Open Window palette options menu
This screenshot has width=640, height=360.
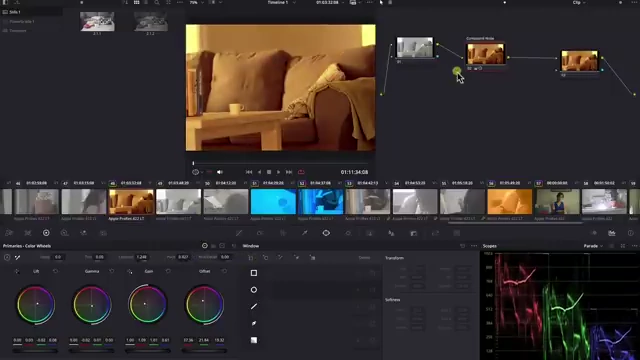tap(474, 246)
